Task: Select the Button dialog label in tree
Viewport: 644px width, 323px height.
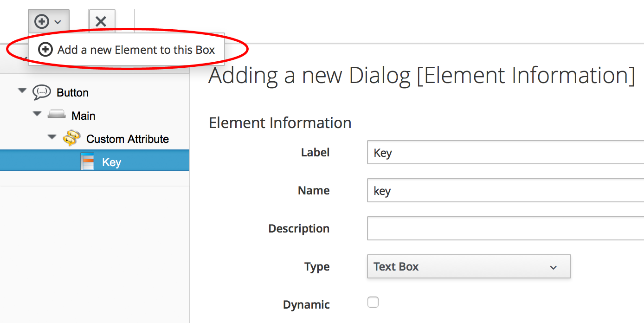Action: [72, 93]
